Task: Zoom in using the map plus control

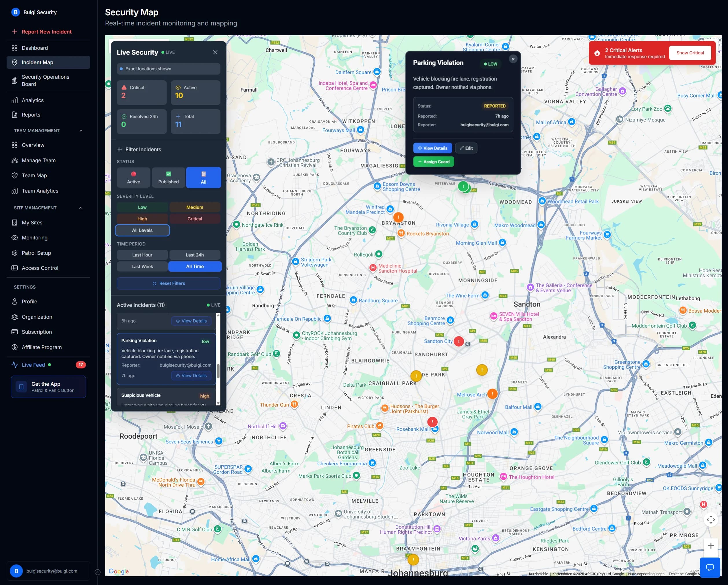Action: point(711,545)
